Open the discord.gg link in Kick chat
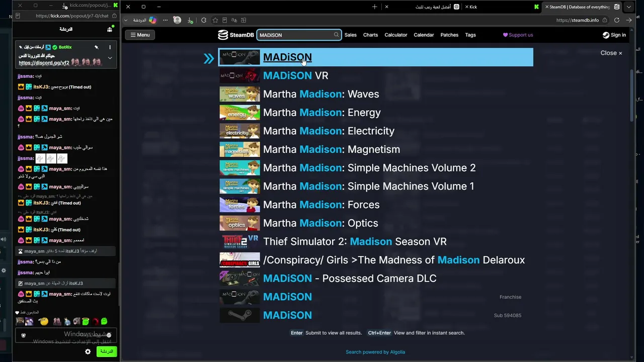 coord(44,63)
